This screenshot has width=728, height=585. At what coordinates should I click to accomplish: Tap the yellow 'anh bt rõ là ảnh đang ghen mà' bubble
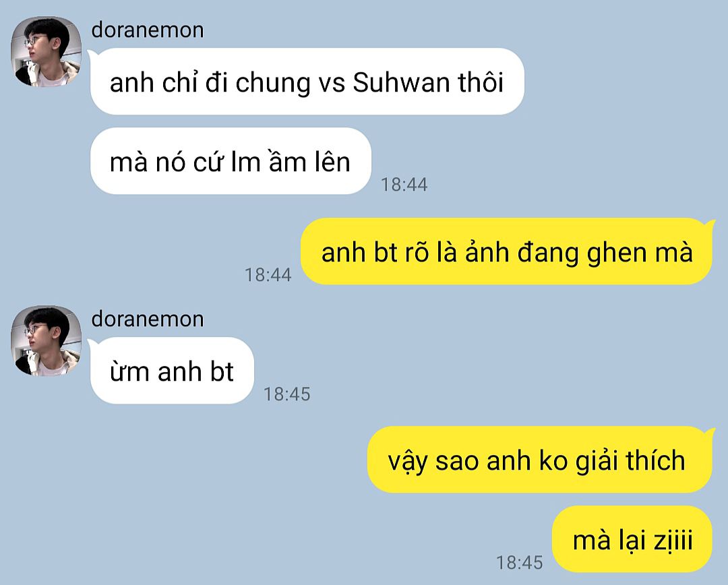pyautogui.click(x=506, y=251)
